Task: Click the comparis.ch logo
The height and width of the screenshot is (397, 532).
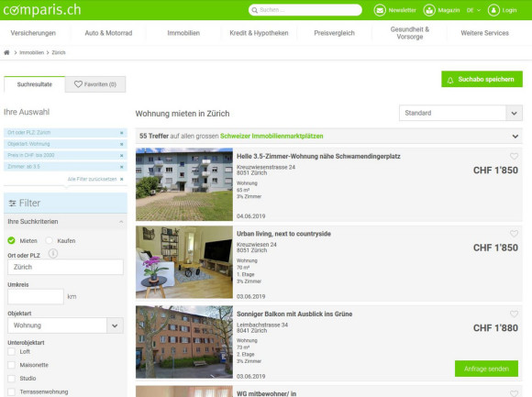Action: coord(42,10)
